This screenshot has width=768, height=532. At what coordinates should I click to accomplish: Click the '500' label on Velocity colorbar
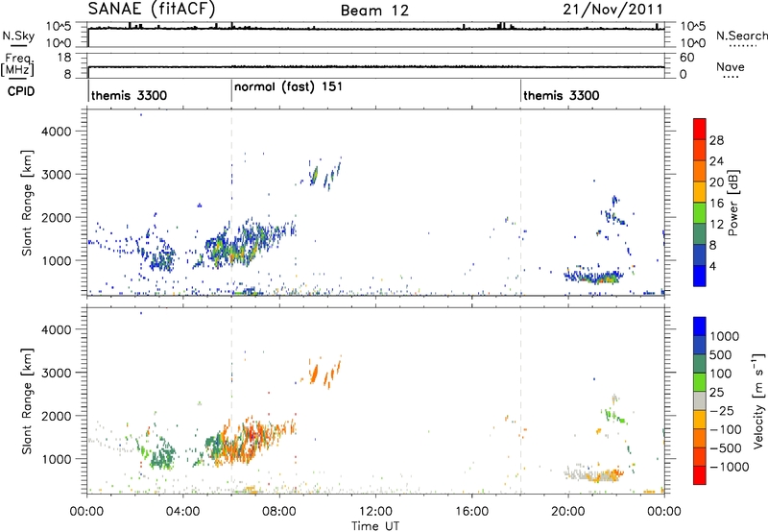[721, 354]
